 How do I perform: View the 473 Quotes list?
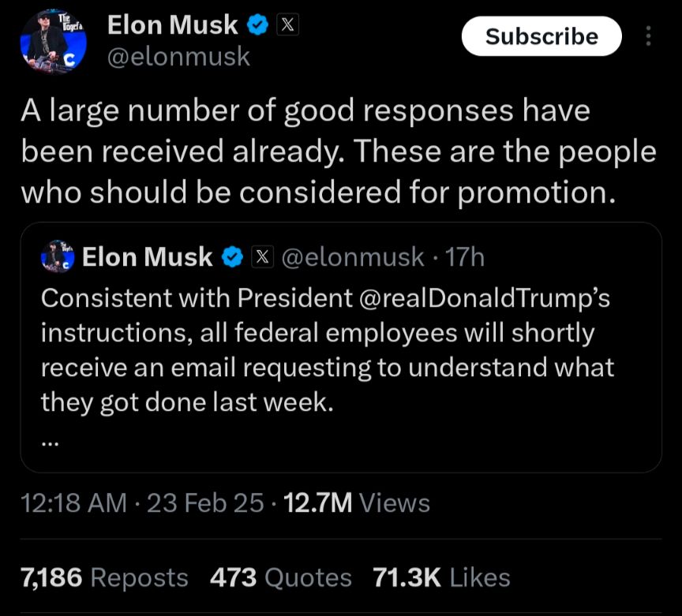point(280,577)
